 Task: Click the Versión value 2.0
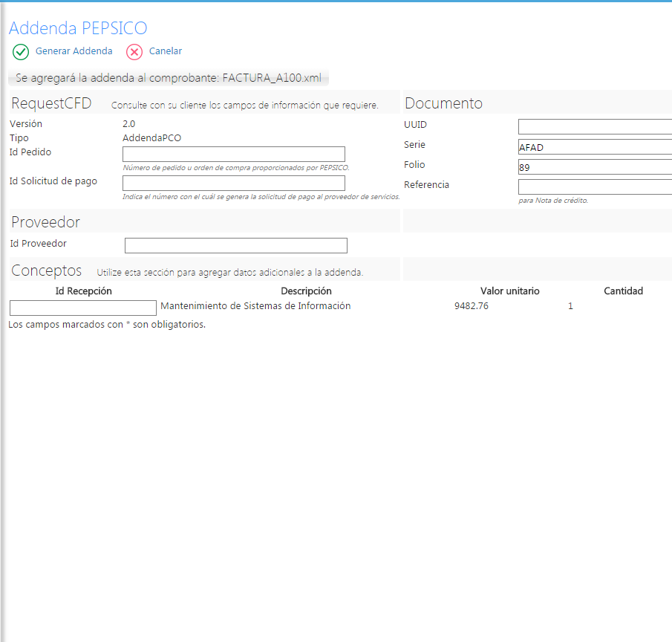[129, 124]
